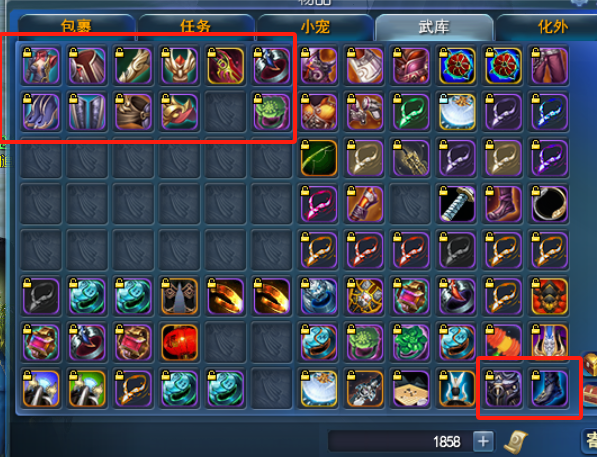Screen dimensions: 597x457
Task: Click the purple trousers equipment icon
Action: pos(549,66)
